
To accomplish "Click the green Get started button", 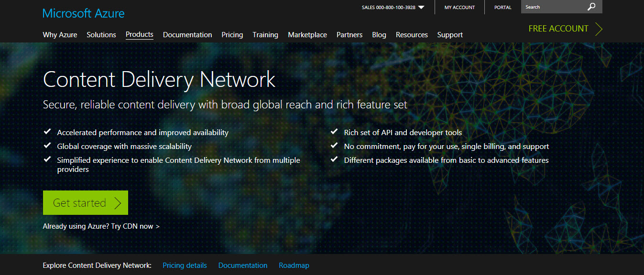I will coord(86,203).
